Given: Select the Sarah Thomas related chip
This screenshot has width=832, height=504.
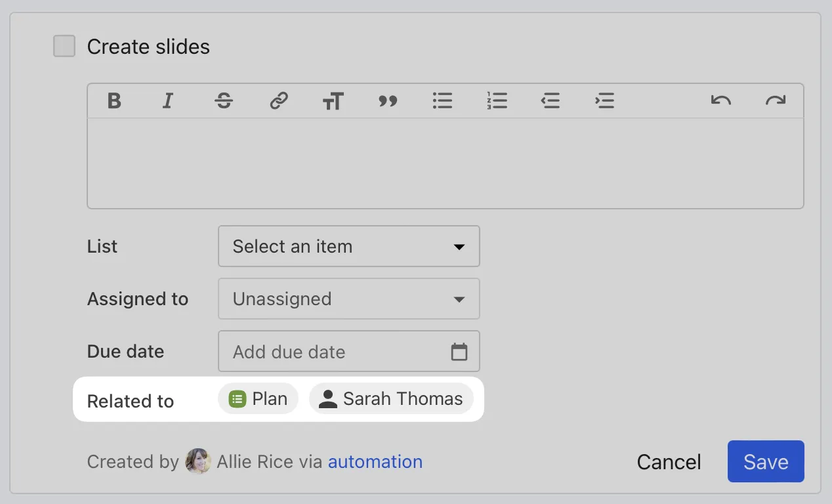Looking at the screenshot, I should tap(391, 398).
